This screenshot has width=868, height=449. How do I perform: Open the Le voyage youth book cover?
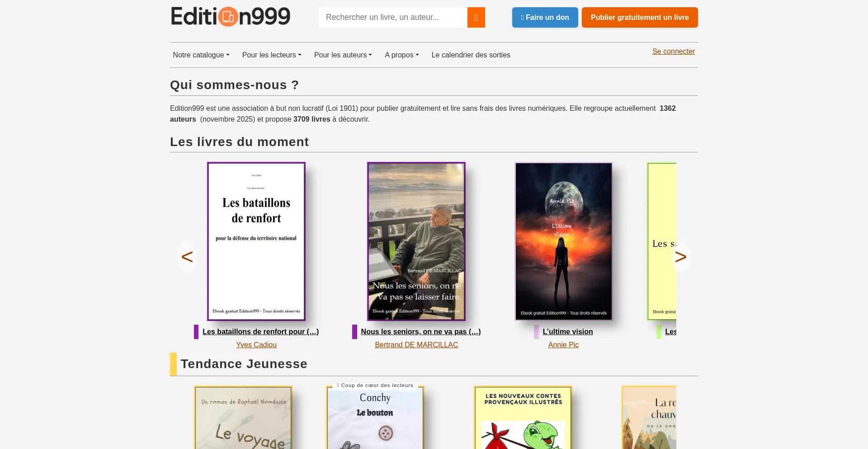(243, 417)
